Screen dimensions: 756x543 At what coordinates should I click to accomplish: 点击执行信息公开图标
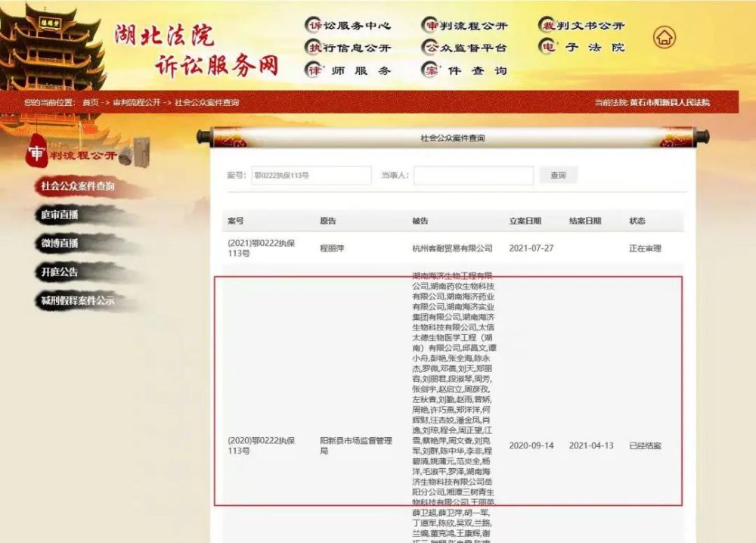tap(347, 48)
